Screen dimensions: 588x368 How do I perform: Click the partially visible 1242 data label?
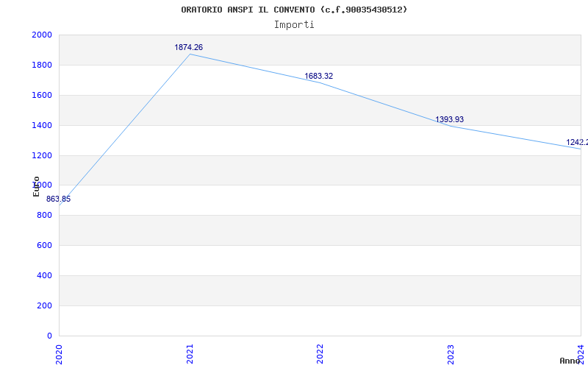point(577,142)
